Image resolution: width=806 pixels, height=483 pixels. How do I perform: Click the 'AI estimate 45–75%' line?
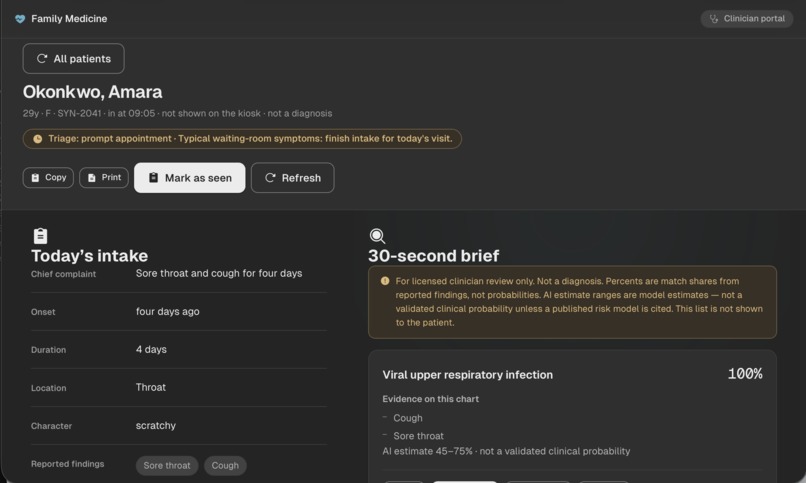pyautogui.click(x=506, y=451)
